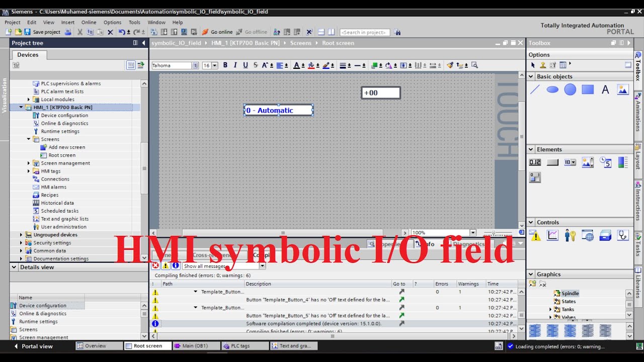Toggle Italic text formatting
644x362 pixels.
(235, 65)
